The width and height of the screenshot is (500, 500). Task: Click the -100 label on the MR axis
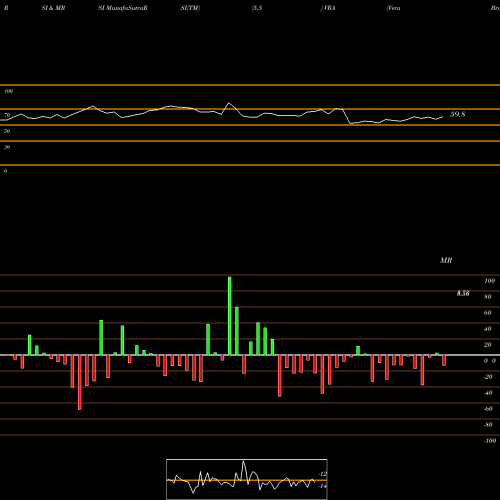[490, 441]
